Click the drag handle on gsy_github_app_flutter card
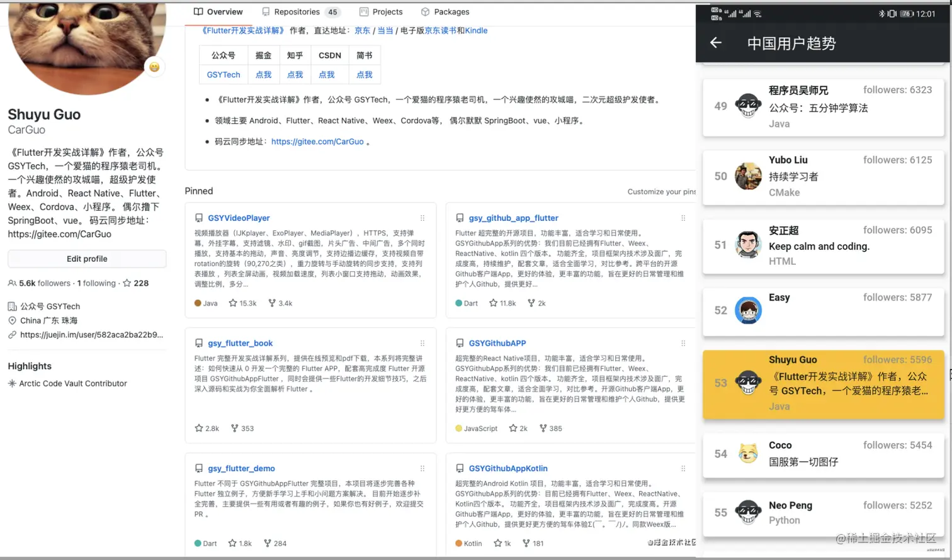Viewport: 952px width, 560px height. [683, 218]
